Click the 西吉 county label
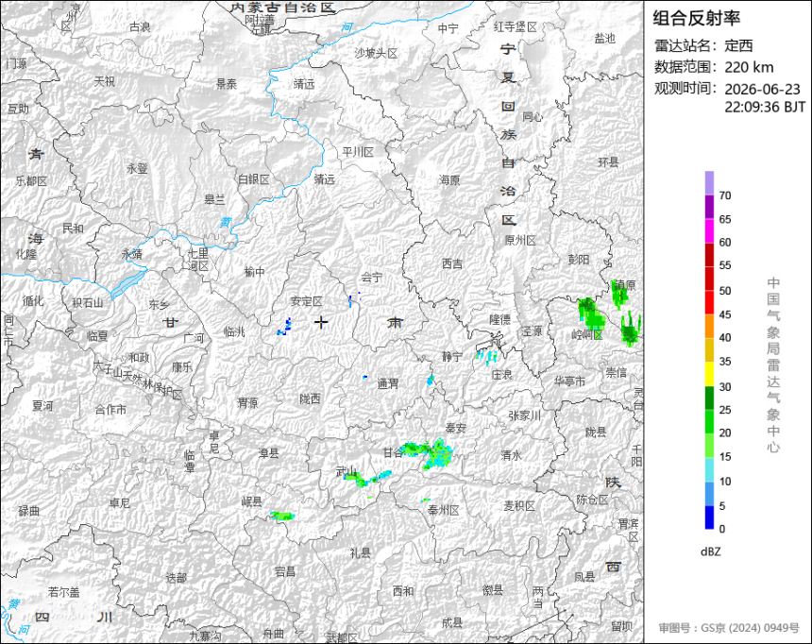Screen dimensions: 812x644 452,263
